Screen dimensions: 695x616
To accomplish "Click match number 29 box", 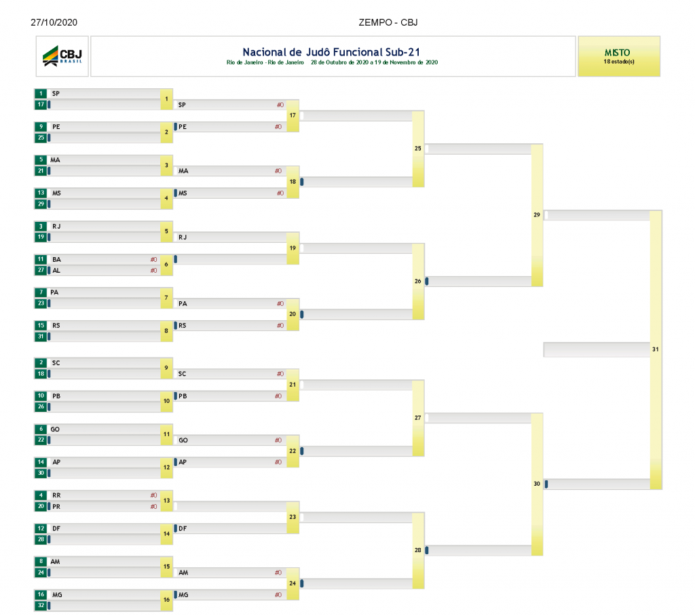I will click(537, 215).
